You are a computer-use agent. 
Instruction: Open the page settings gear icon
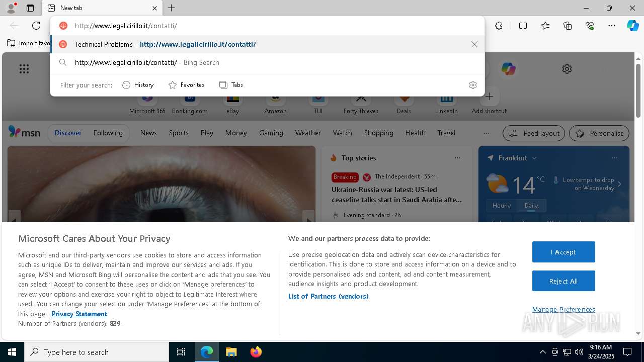tap(567, 69)
